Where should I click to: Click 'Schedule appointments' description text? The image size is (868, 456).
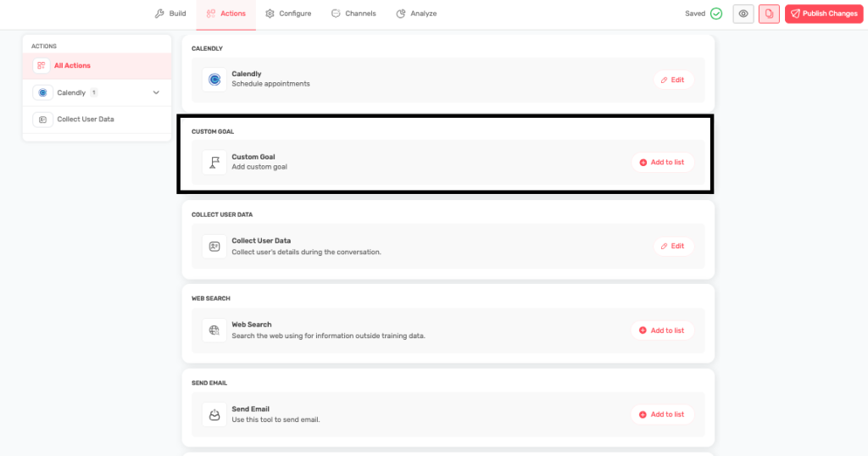270,84
